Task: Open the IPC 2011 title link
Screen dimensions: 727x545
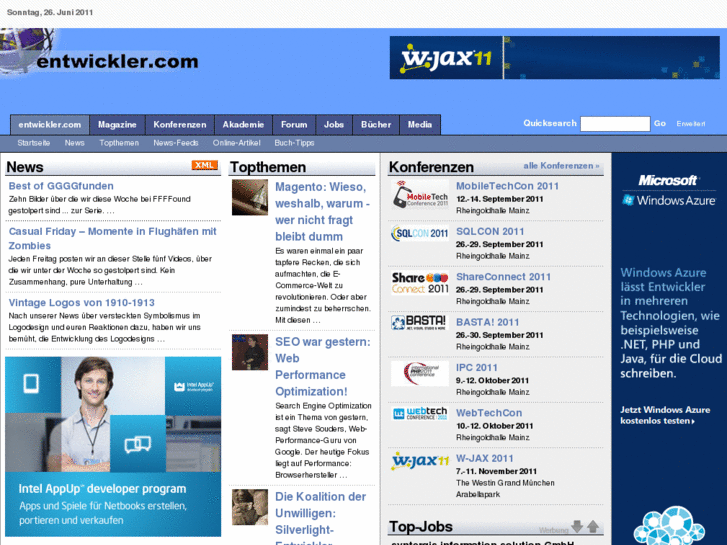Action: (x=477, y=368)
